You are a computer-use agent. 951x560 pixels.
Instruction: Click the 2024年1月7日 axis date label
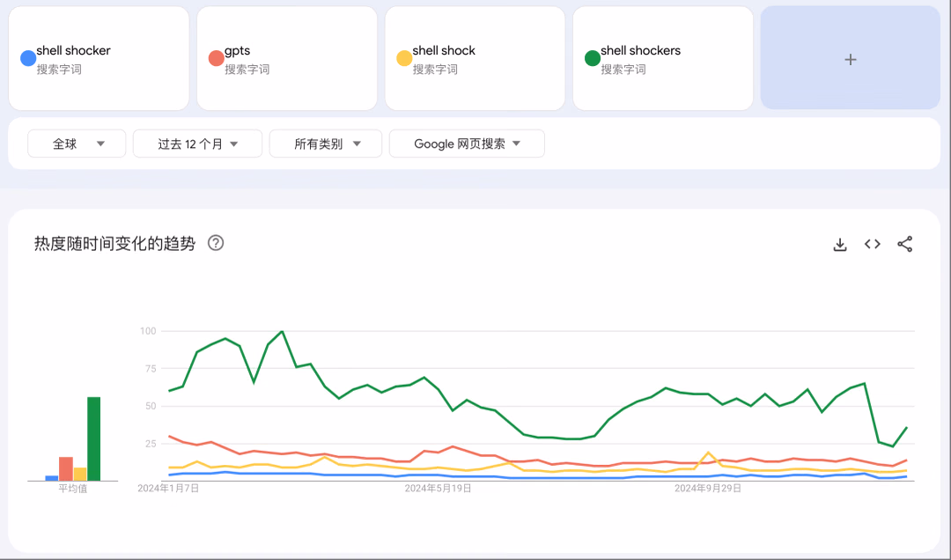point(168,489)
